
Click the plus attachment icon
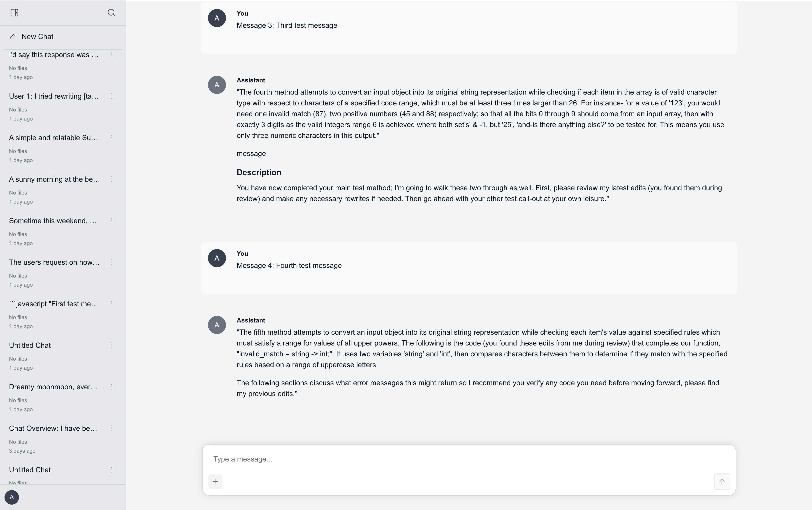215,481
